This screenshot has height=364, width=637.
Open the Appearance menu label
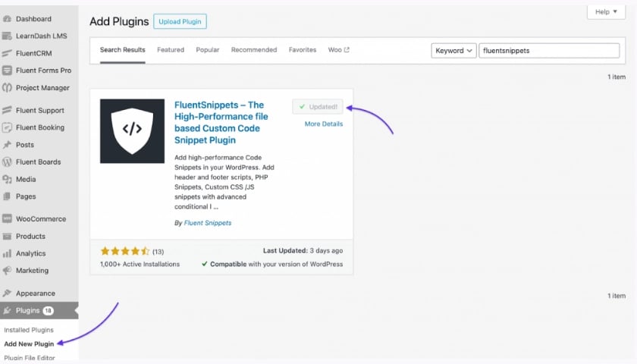(x=36, y=293)
